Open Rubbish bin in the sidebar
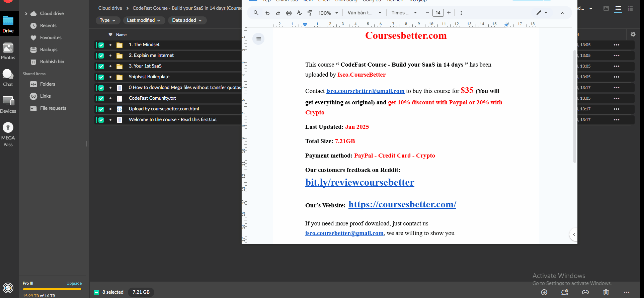644x298 pixels. click(52, 62)
